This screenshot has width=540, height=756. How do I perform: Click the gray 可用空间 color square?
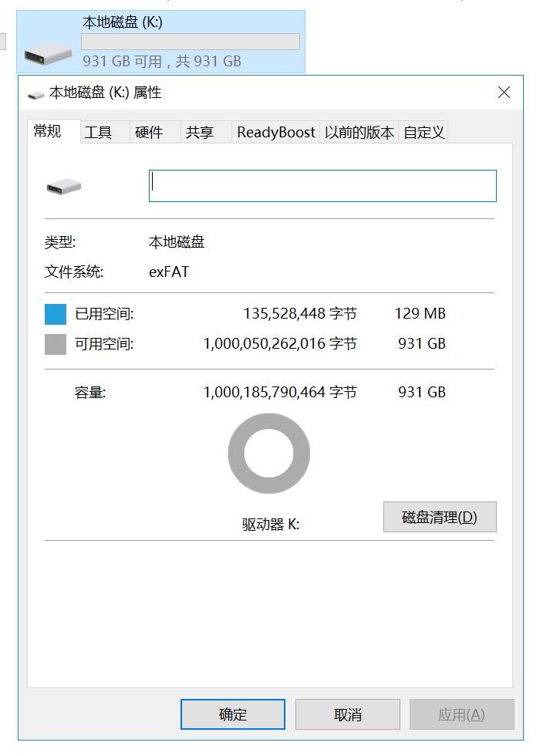click(x=56, y=344)
